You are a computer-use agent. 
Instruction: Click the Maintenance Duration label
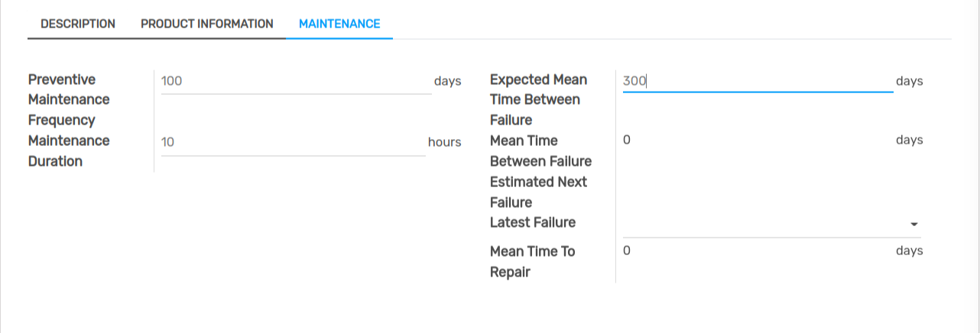69,151
